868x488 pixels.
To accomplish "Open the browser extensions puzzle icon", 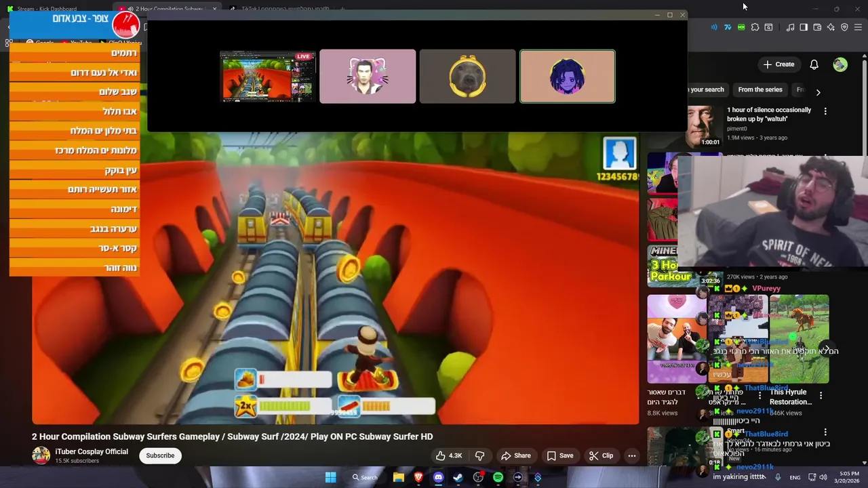I will tap(755, 27).
